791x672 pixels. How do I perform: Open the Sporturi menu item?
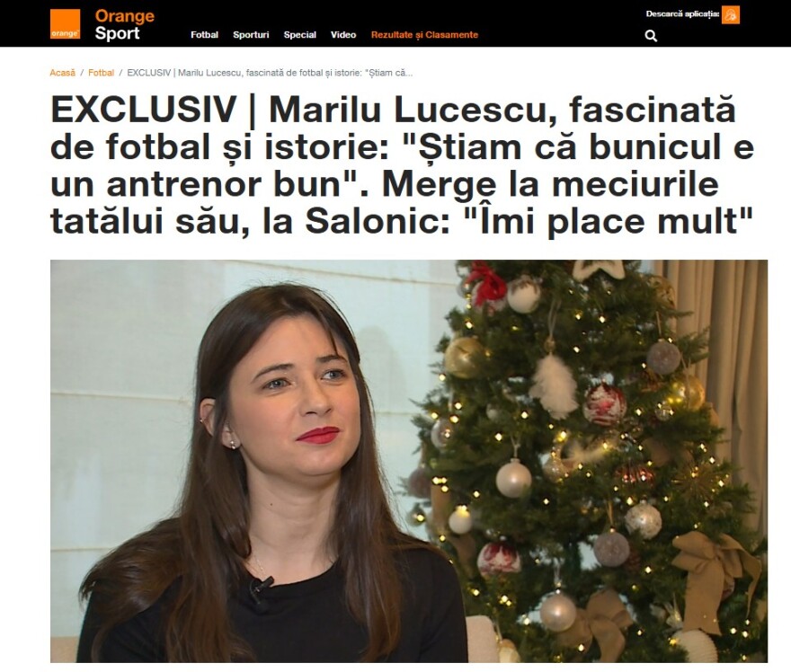click(x=251, y=35)
